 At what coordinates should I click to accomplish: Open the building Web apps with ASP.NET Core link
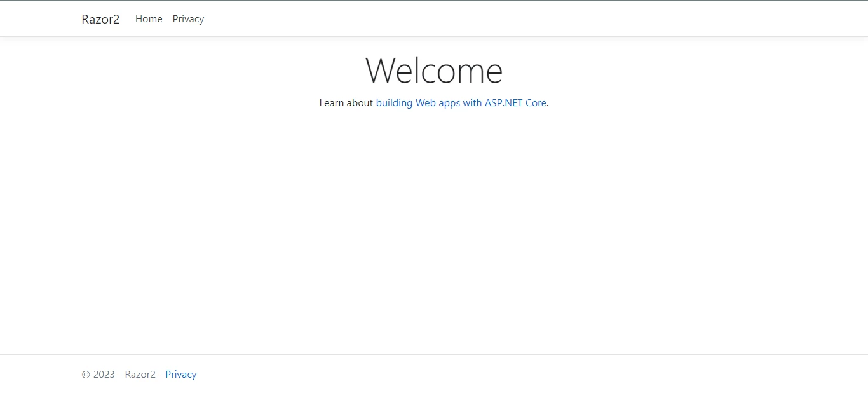click(x=461, y=102)
